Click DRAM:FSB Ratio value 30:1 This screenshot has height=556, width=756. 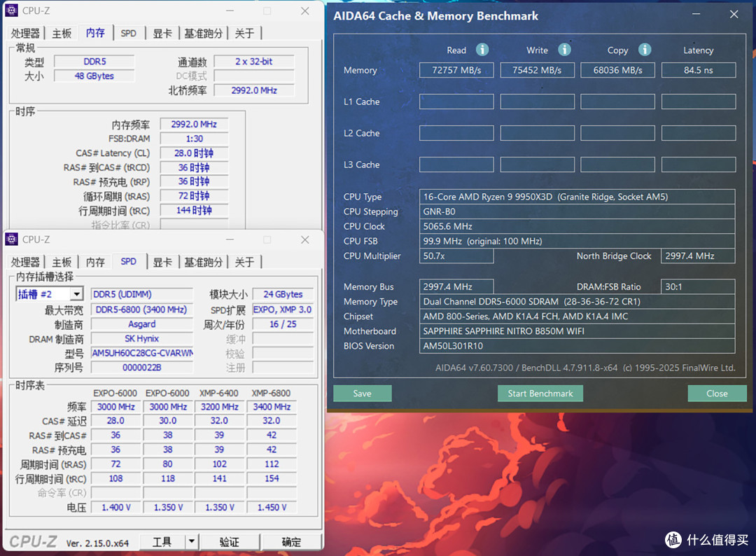pos(698,286)
